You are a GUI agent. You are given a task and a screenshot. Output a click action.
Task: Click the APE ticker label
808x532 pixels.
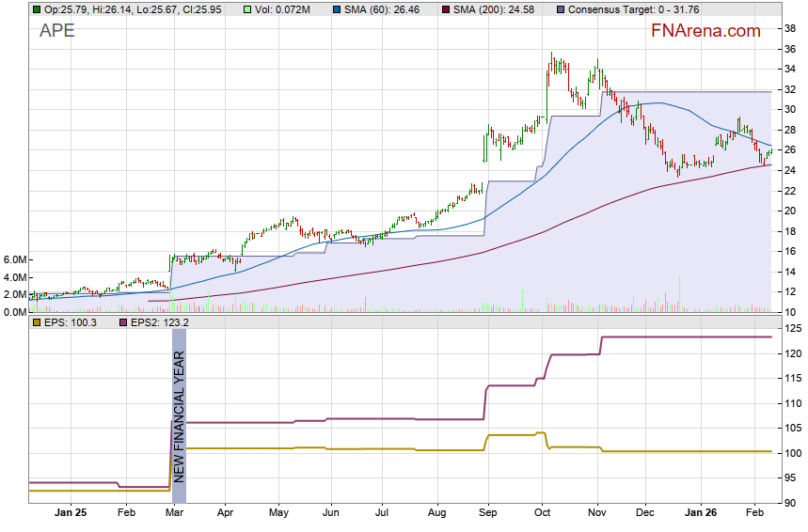[57, 31]
